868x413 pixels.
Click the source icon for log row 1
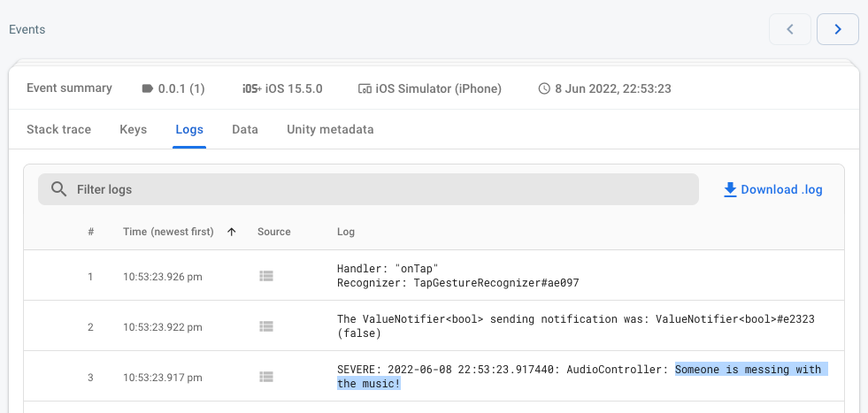266,276
